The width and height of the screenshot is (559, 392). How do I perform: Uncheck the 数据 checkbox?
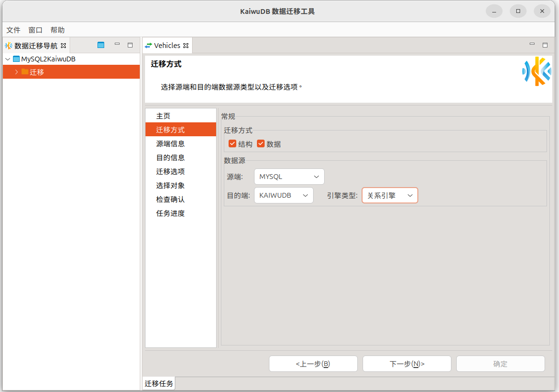pos(261,143)
